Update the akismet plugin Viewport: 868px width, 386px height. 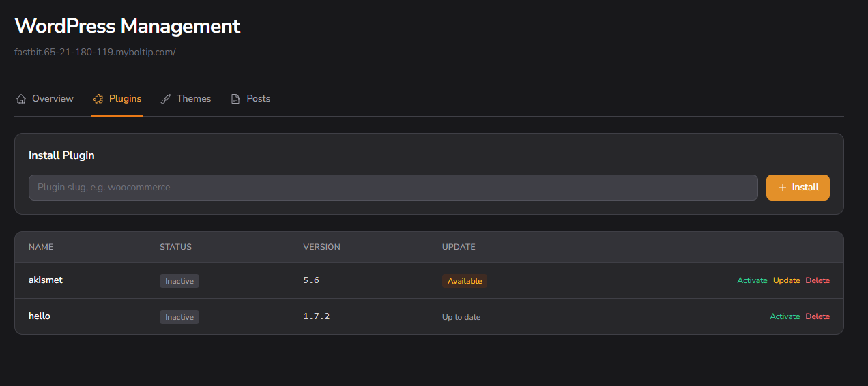tap(786, 280)
